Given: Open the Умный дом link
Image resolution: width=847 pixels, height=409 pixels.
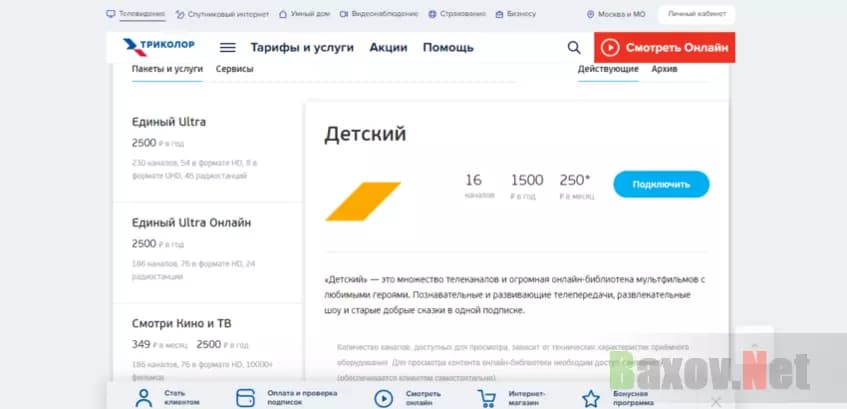Looking at the screenshot, I should pyautogui.click(x=310, y=14).
